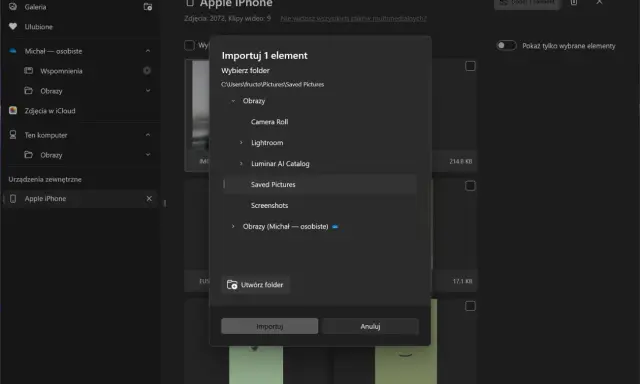Click the iCloud Photos icon
Image resolution: width=640 pixels, height=384 pixels.
pyautogui.click(x=13, y=110)
